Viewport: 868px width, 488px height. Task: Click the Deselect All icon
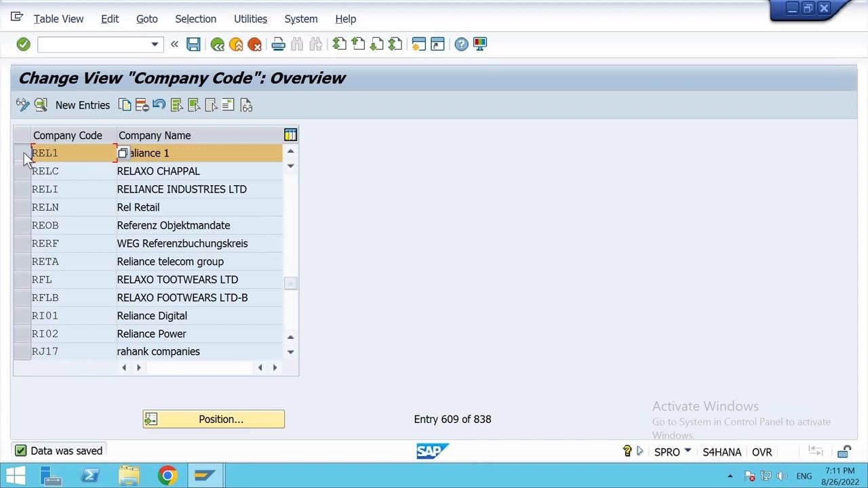[210, 105]
